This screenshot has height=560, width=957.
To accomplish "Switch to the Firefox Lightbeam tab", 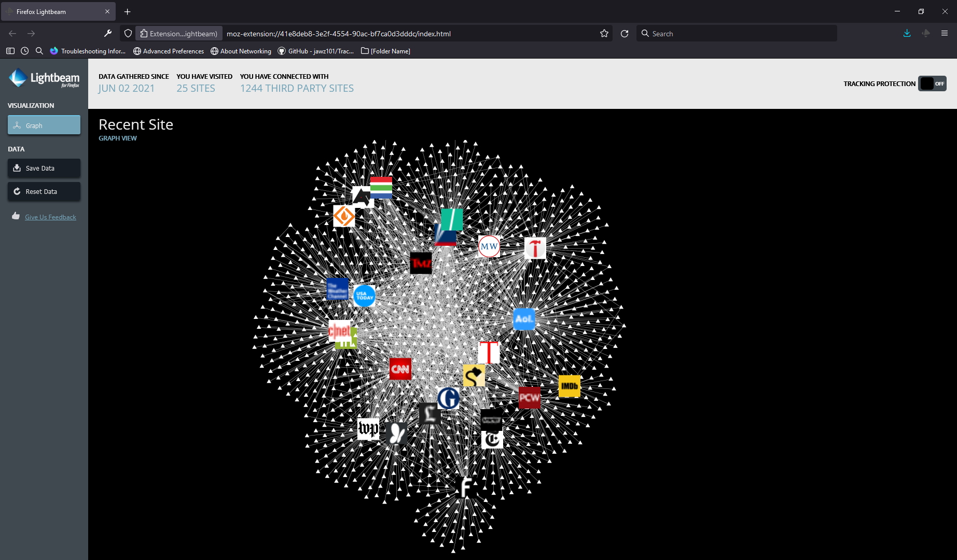I will click(58, 11).
